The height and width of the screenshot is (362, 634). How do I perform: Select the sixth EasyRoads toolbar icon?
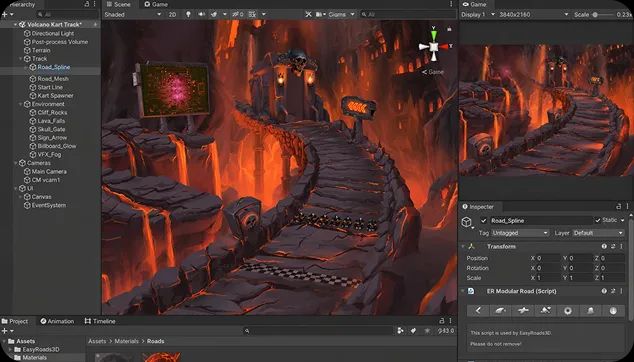(x=590, y=311)
